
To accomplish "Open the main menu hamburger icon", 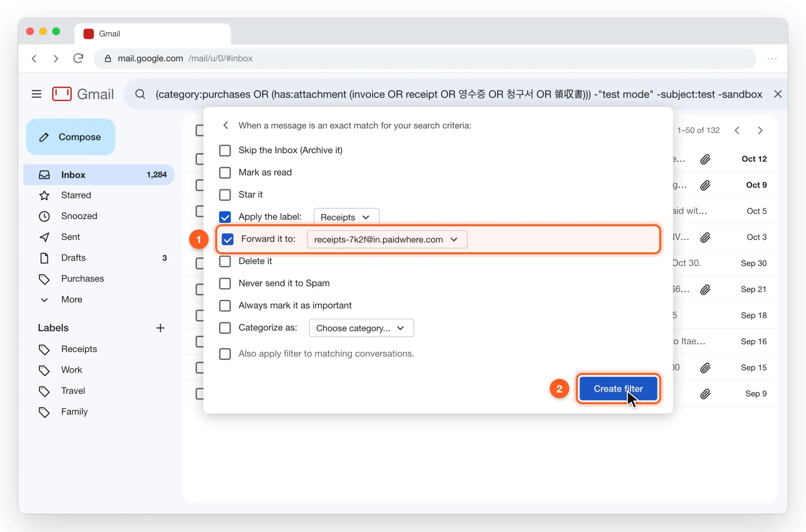I will coord(37,94).
